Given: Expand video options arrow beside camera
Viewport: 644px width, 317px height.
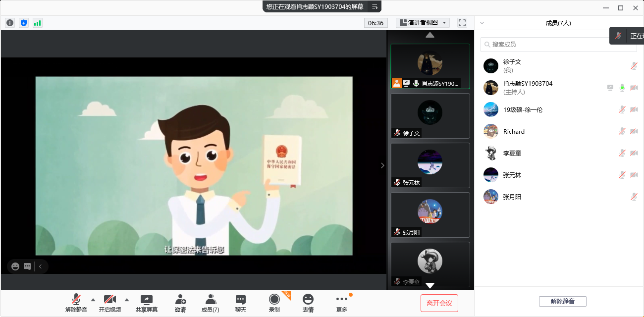Looking at the screenshot, I should tap(127, 299).
